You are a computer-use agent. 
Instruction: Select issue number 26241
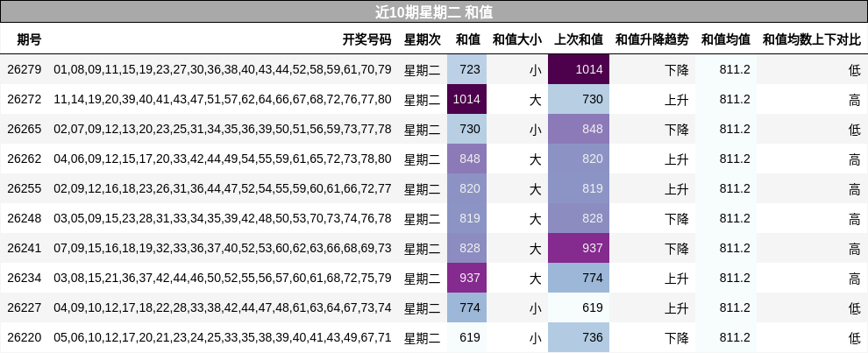tap(25, 248)
